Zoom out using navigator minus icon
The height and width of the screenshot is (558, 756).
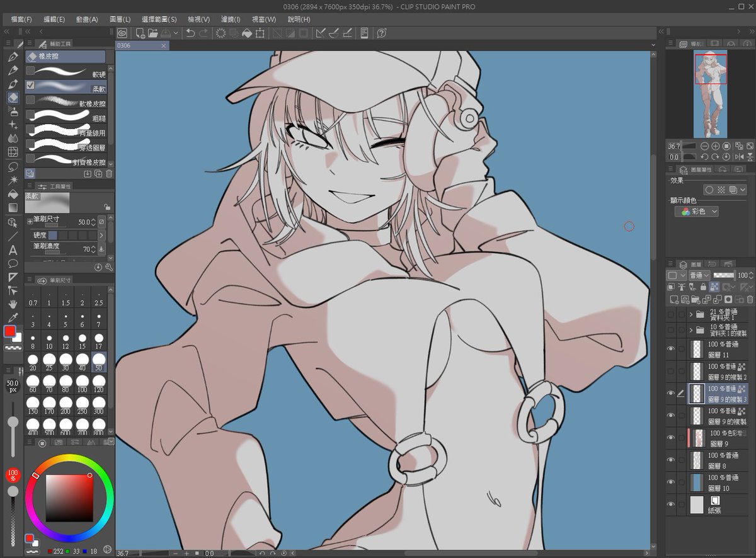tap(704, 146)
